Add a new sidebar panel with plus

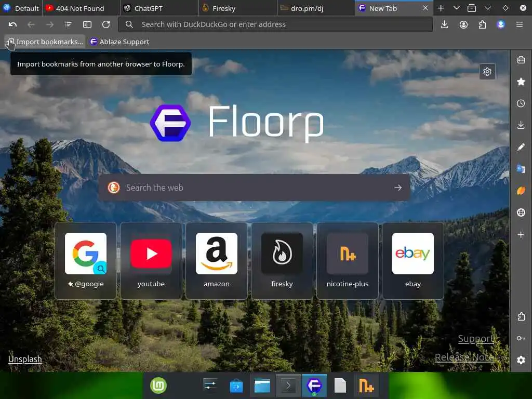521,234
